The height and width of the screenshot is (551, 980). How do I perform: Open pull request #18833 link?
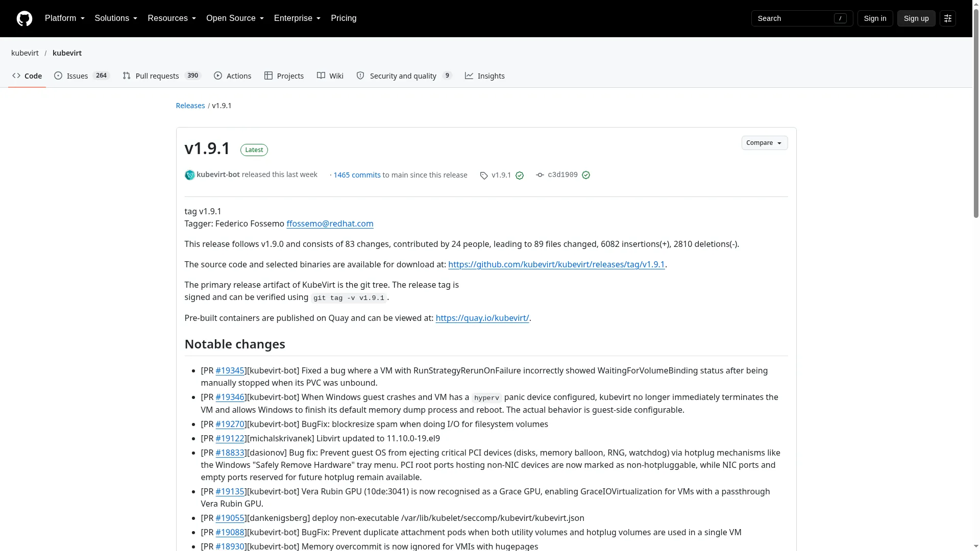pos(230,453)
